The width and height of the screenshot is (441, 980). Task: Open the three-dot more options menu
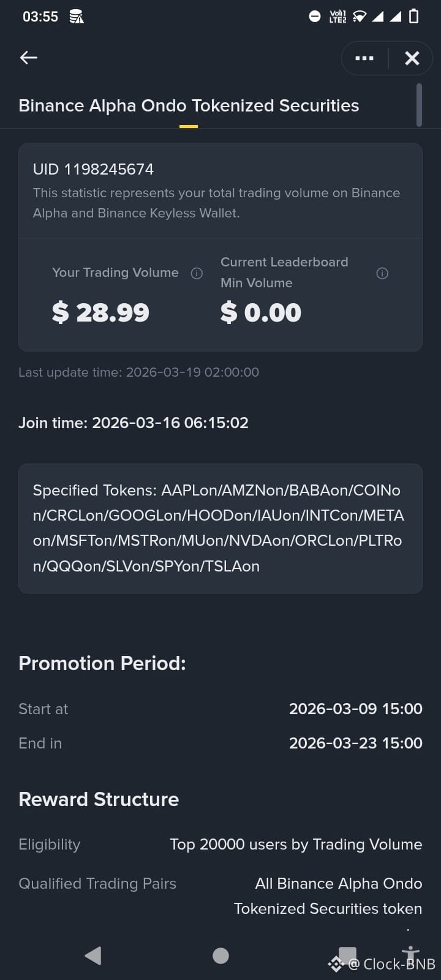pyautogui.click(x=364, y=58)
